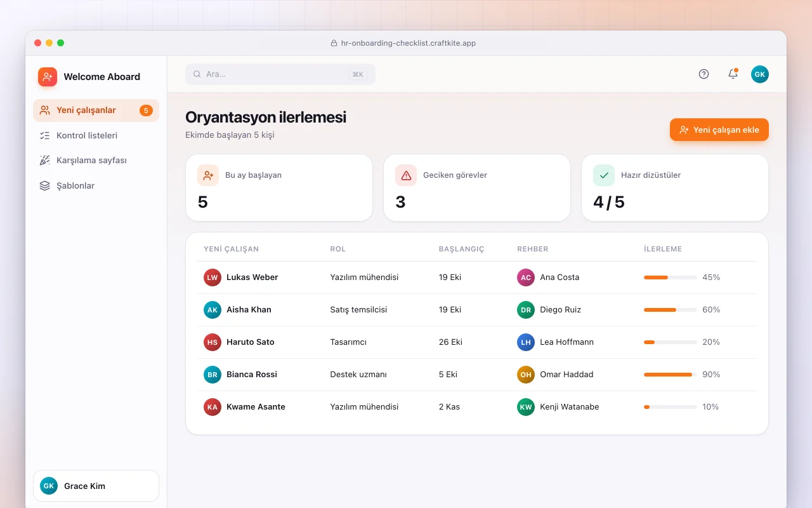
Task: Click Aisha Khan 60% progress bar
Action: 671,310
